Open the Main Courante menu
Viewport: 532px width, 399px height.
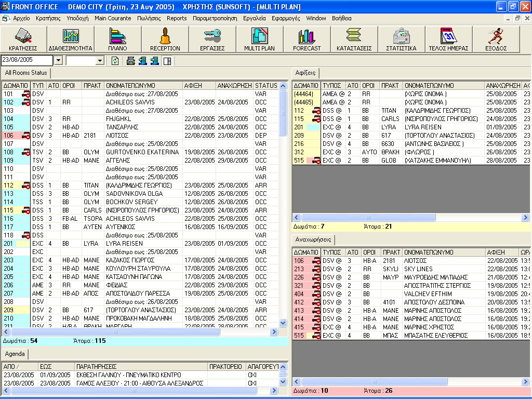113,18
